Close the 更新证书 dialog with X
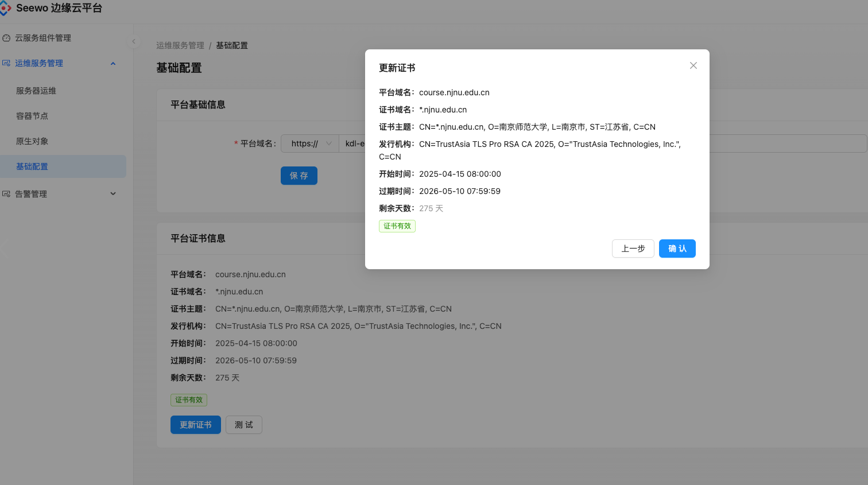The image size is (868, 485). point(693,65)
